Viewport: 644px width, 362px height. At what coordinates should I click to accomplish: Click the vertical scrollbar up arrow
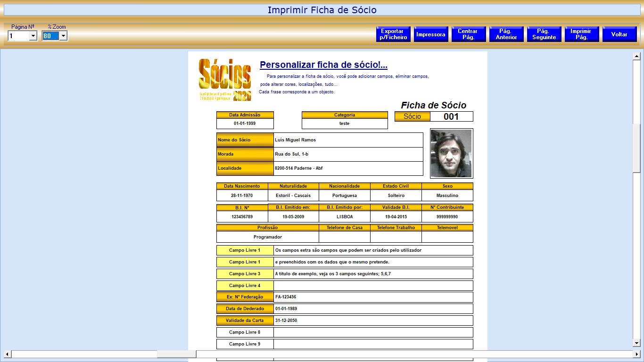point(636,57)
